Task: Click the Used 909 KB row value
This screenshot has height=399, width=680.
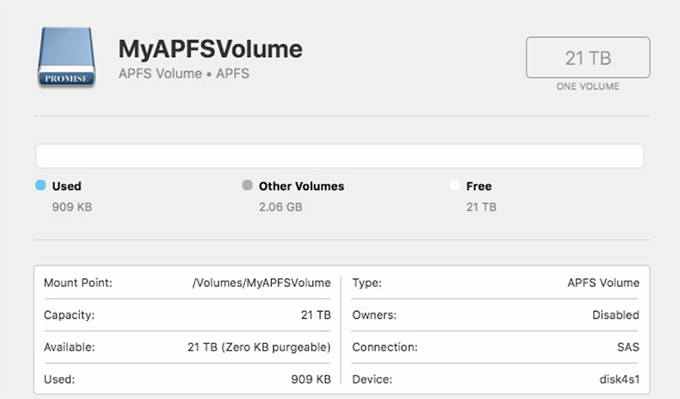Action: coord(311,379)
